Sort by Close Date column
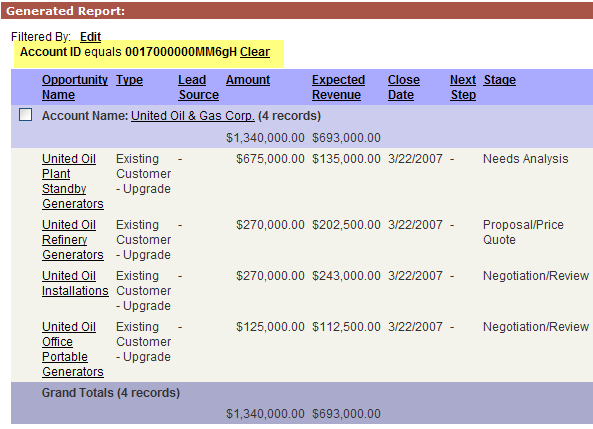The width and height of the screenshot is (593, 429). (404, 87)
